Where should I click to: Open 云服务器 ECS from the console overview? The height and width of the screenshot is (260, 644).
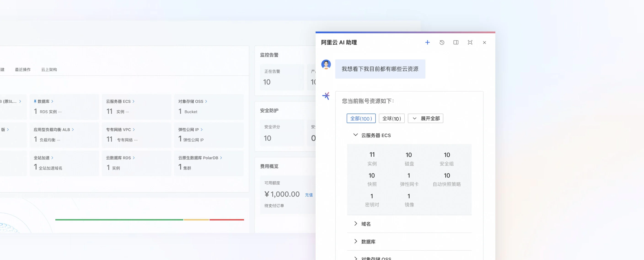(x=118, y=101)
